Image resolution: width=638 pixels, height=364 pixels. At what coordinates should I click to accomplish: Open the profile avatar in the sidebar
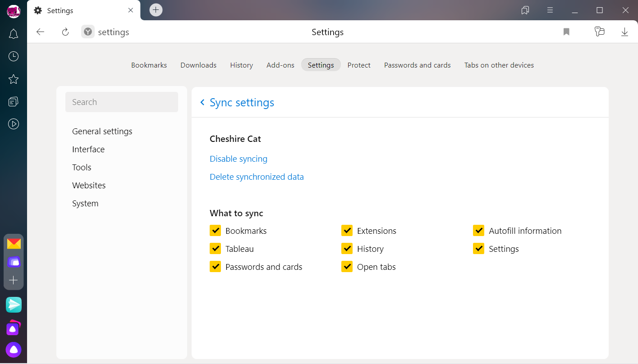pyautogui.click(x=14, y=11)
